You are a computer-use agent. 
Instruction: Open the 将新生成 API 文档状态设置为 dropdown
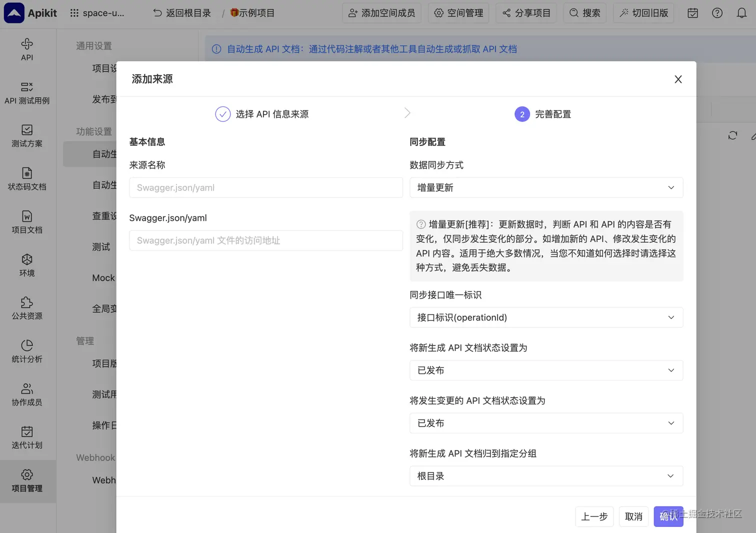click(x=546, y=370)
